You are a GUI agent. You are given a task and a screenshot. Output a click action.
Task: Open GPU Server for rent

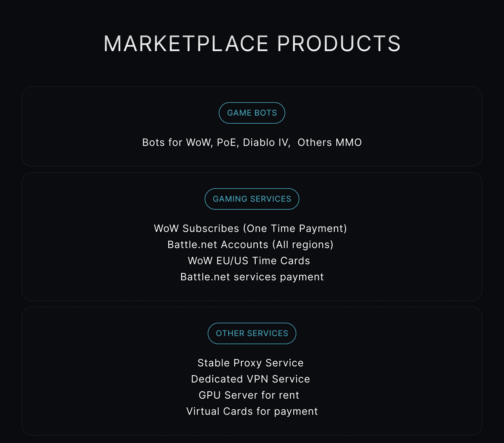coord(249,395)
